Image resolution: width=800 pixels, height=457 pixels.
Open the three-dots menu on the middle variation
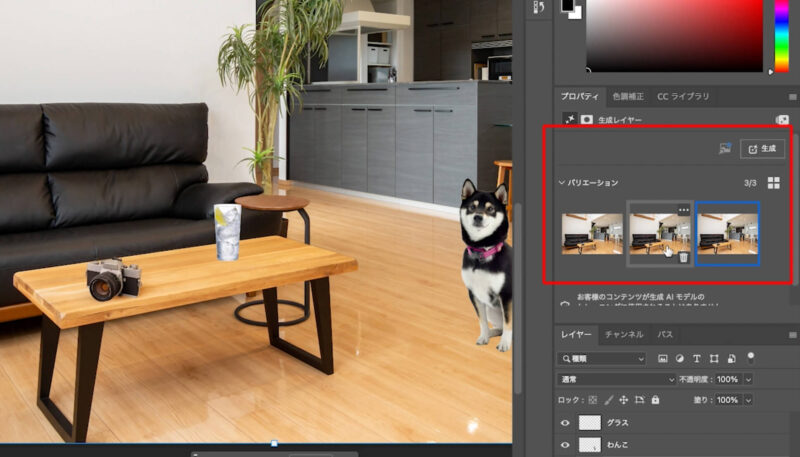pyautogui.click(x=684, y=210)
